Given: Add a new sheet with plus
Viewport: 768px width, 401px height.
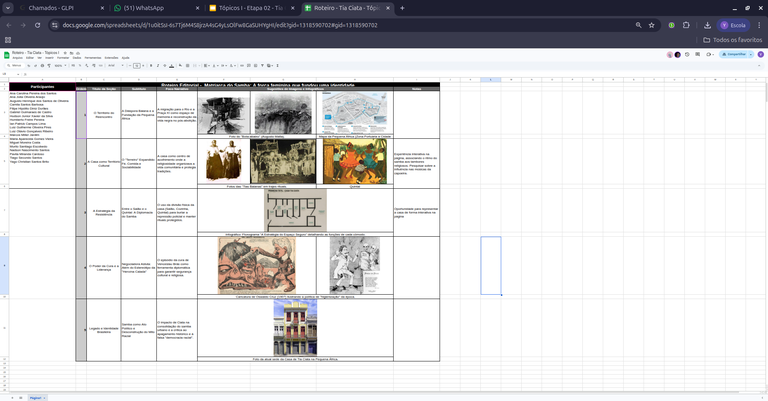Looking at the screenshot, I should (12, 398).
